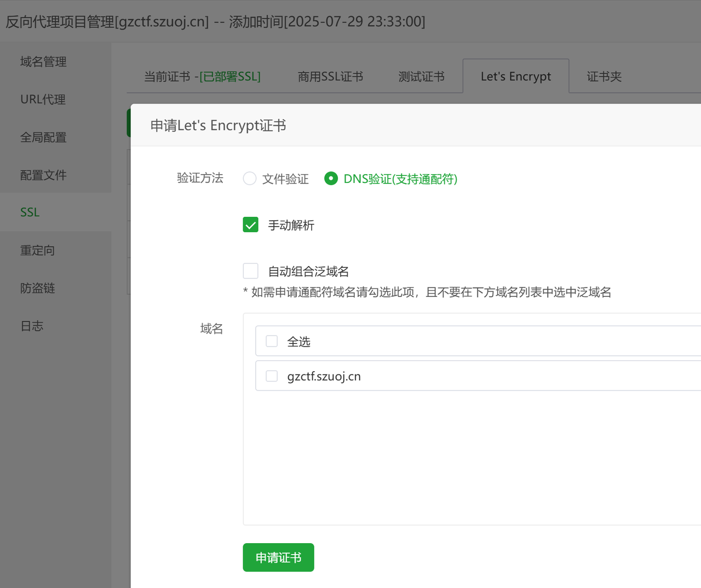Switch to 证书夹 tab
This screenshot has width=701, height=588.
pyautogui.click(x=604, y=77)
